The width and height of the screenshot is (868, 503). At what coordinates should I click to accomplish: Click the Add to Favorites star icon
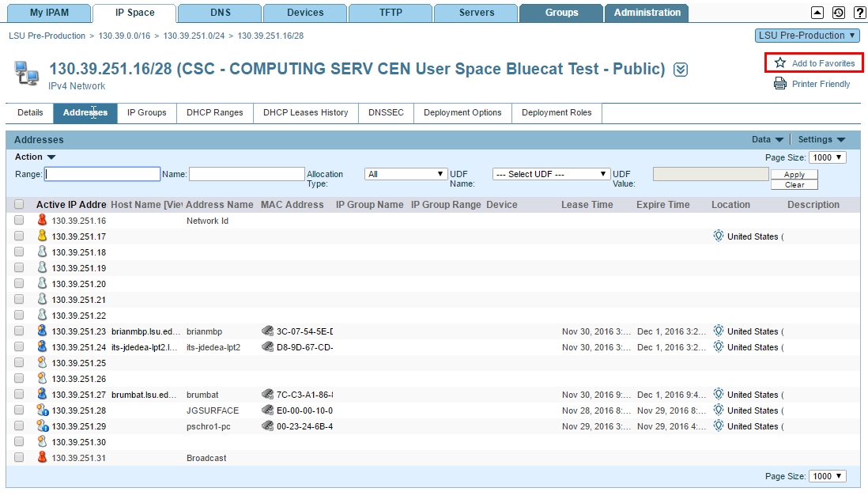[780, 62]
